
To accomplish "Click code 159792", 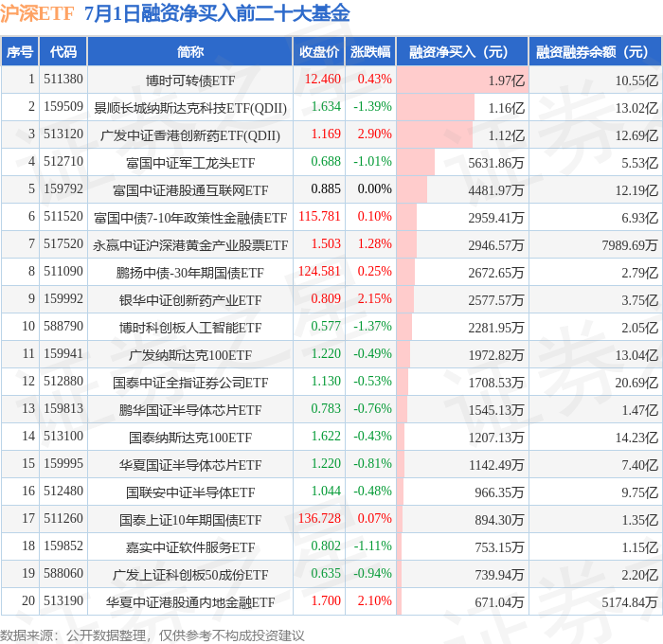I will (63, 189).
